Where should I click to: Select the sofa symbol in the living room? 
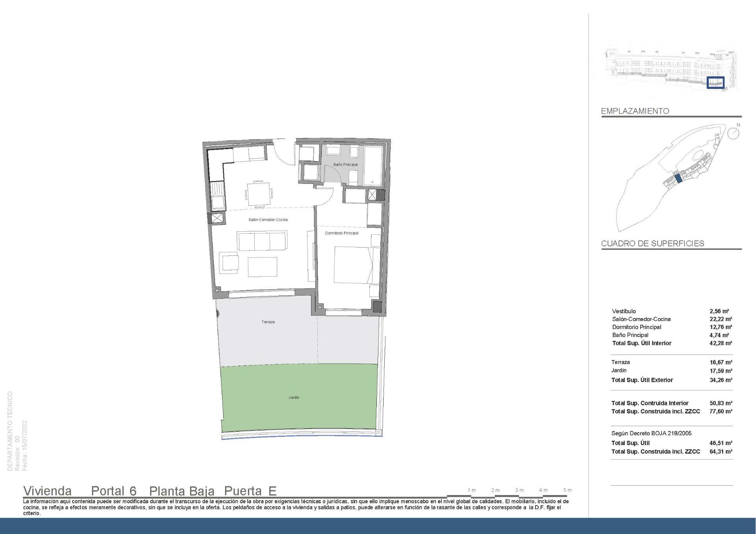pyautogui.click(x=262, y=241)
